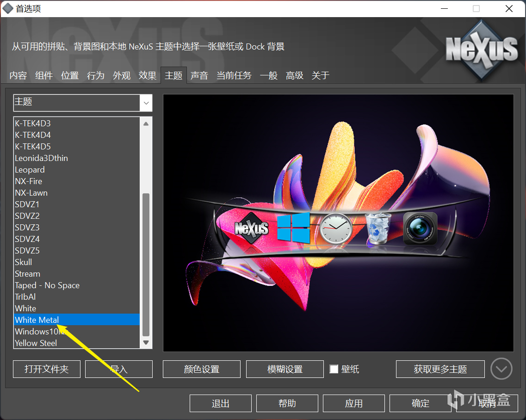This screenshot has height=420, width=526.
Task: Click the theme list scroll-down arrow
Action: [146, 342]
